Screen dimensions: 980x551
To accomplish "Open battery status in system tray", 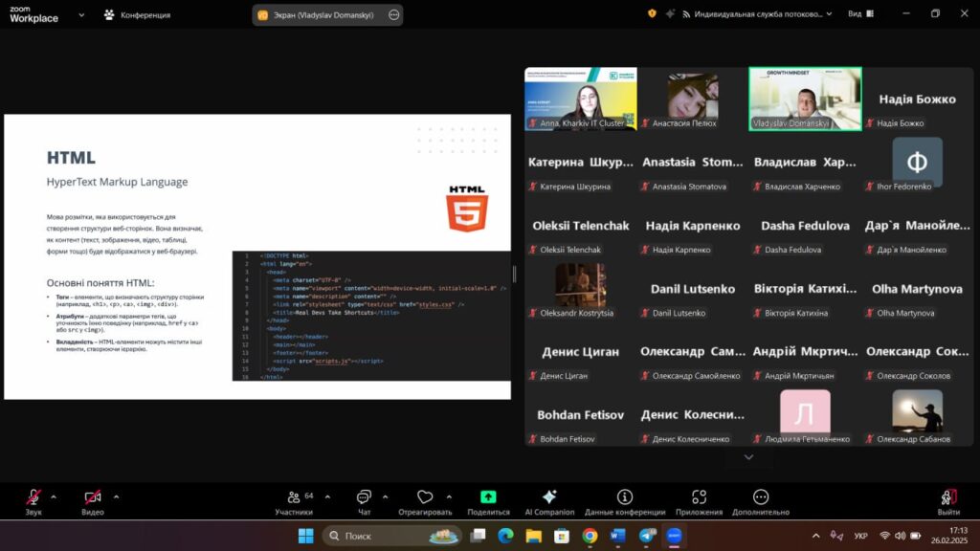I will point(916,536).
